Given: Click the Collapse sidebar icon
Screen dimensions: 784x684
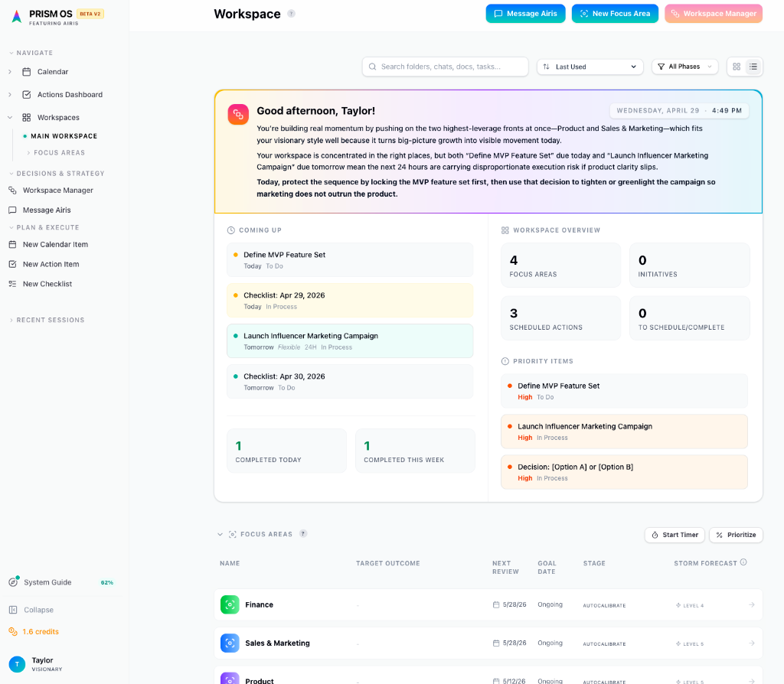Looking at the screenshot, I should coord(13,610).
